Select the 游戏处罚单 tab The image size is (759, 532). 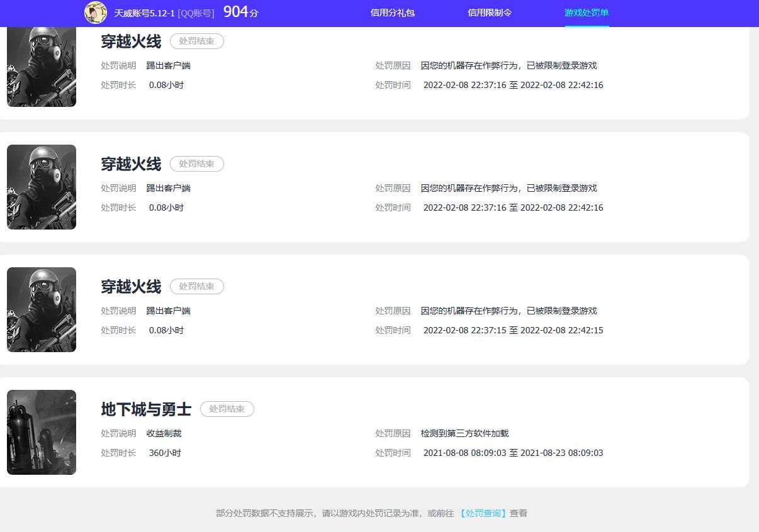(587, 13)
